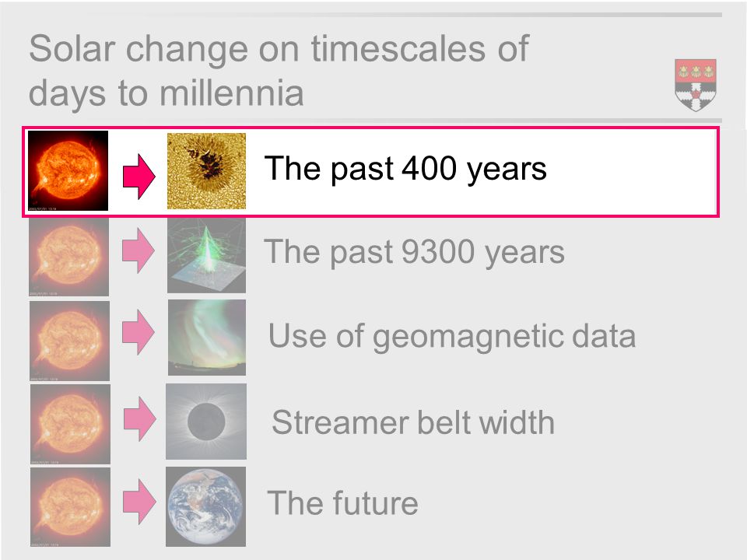Click the sunspot close-up image

pyautogui.click(x=206, y=171)
